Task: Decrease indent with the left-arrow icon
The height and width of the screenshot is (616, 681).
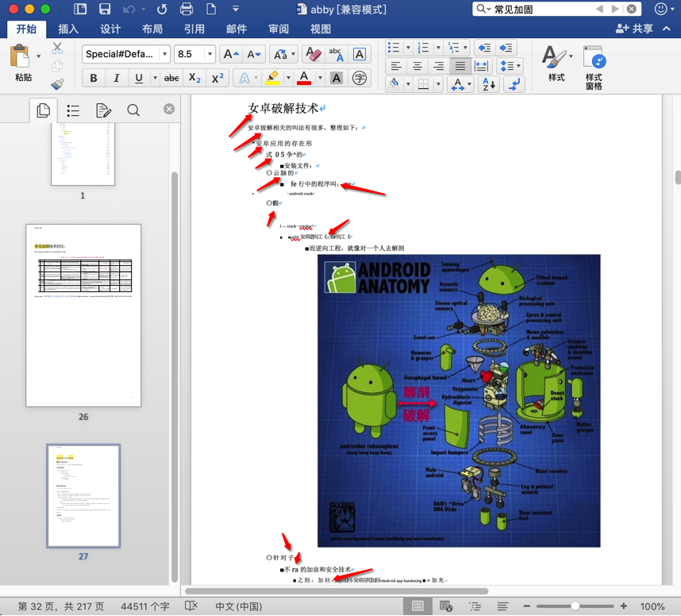Action: (484, 48)
